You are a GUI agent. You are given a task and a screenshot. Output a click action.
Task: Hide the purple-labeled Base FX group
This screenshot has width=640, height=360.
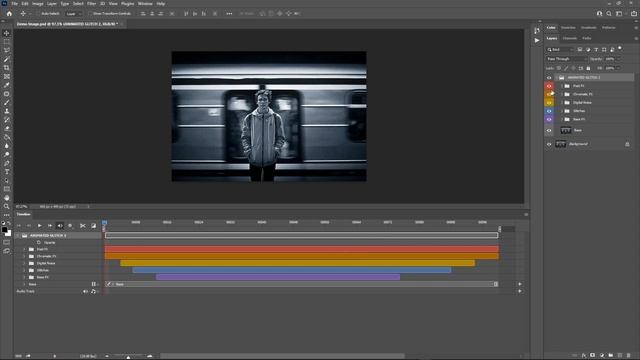(x=549, y=120)
